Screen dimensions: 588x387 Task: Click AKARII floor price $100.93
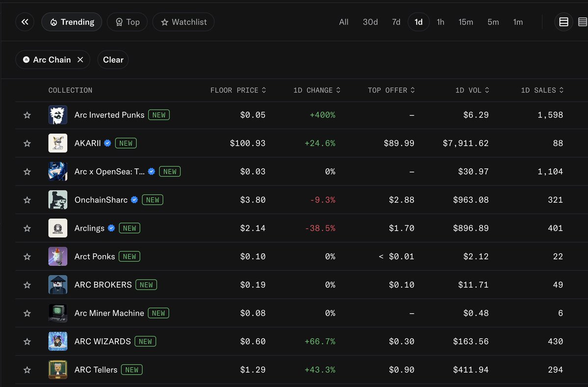(x=248, y=143)
